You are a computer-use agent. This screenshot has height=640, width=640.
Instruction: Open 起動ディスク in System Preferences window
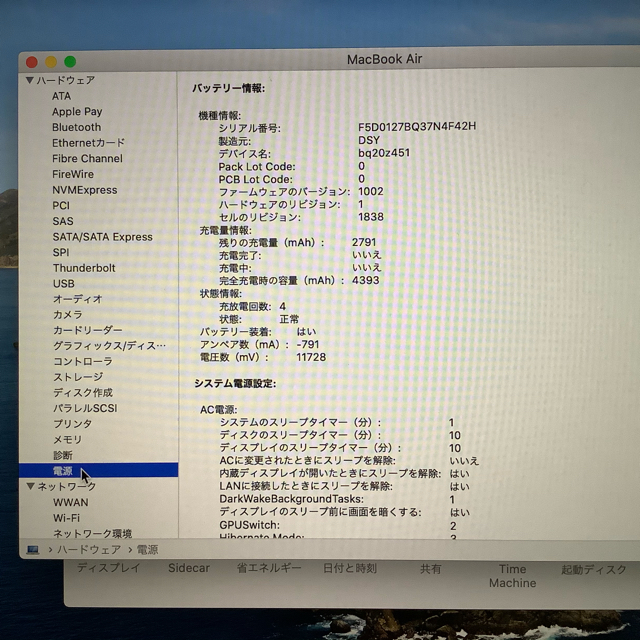click(594, 569)
